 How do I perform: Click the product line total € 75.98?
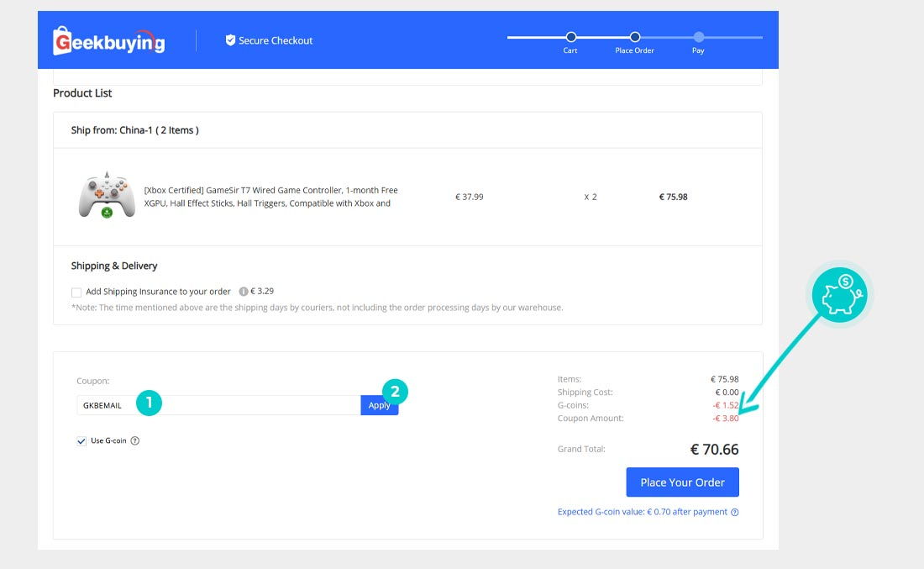[x=674, y=197]
